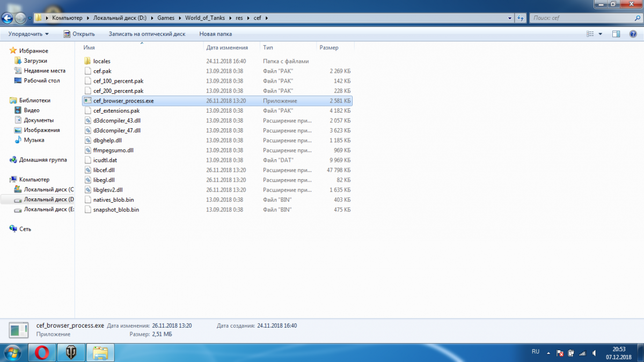The height and width of the screenshot is (362, 644).
Task: Click the RU language indicator
Action: click(535, 352)
